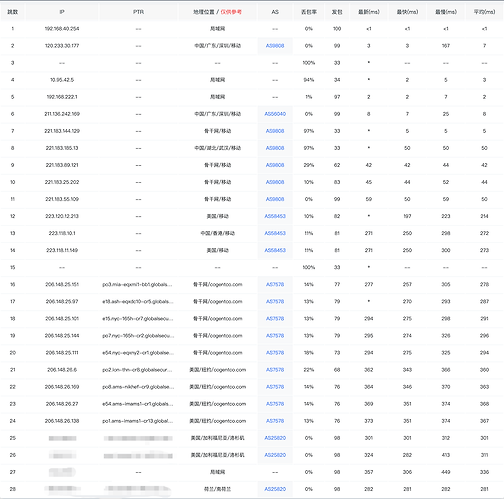
Task: Select IP 192.168.222.1 cell
Action: pyautogui.click(x=62, y=97)
